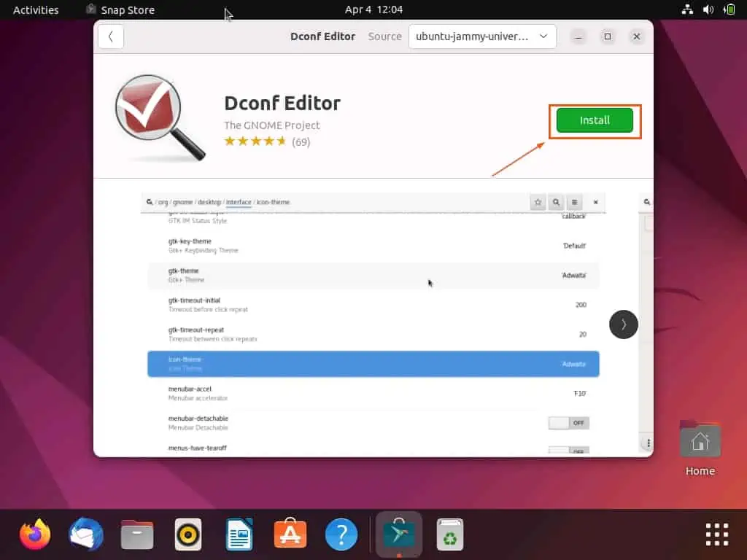Open Rhythmbox music player from the dock

[x=187, y=534]
